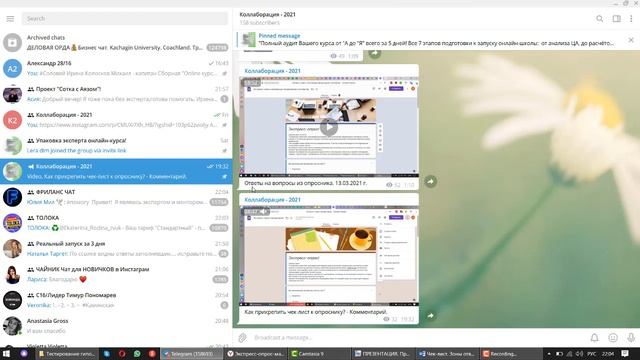Click the Broadcast a message input field
640x360 pixels.
tap(416, 338)
